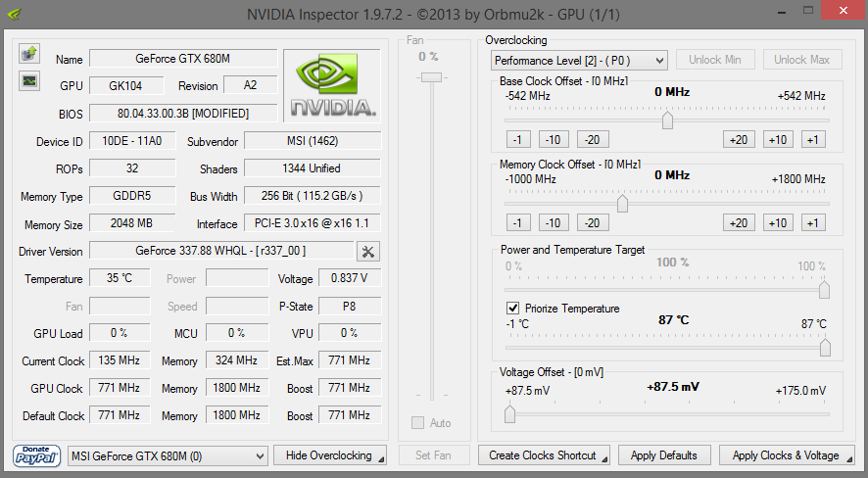Screen dimensions: 868x478
Task: Click the power target slider handle
Action: tap(824, 289)
